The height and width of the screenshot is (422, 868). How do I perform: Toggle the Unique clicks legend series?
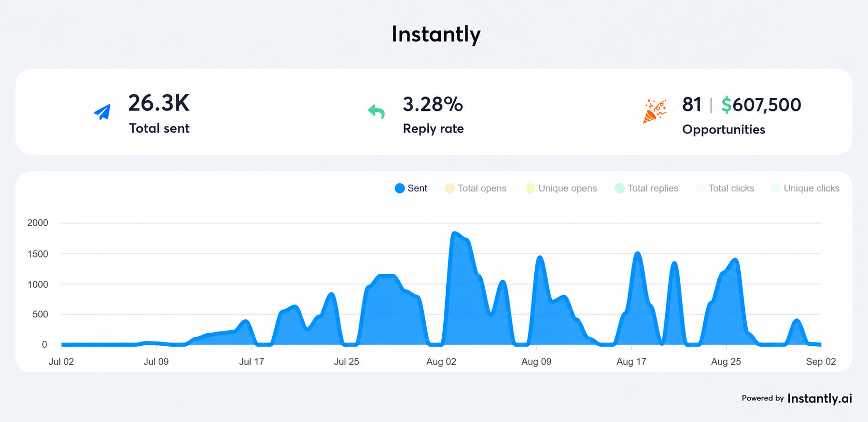coord(805,188)
